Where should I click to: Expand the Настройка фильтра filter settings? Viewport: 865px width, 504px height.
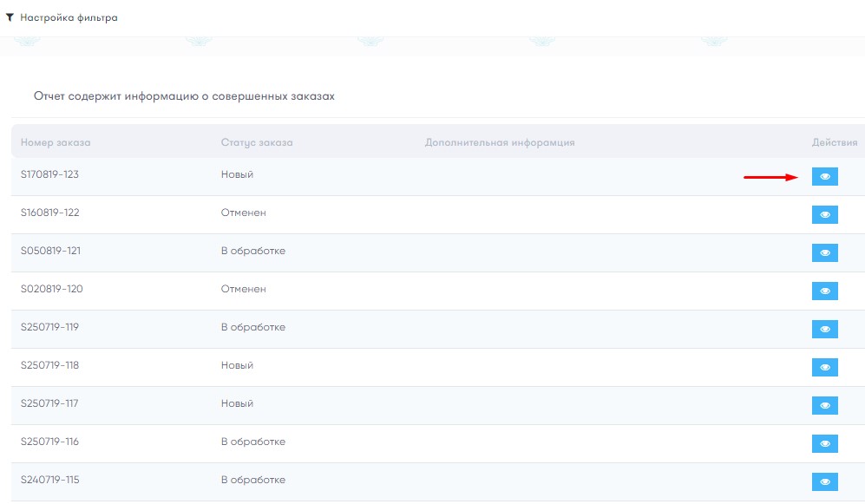pos(69,17)
